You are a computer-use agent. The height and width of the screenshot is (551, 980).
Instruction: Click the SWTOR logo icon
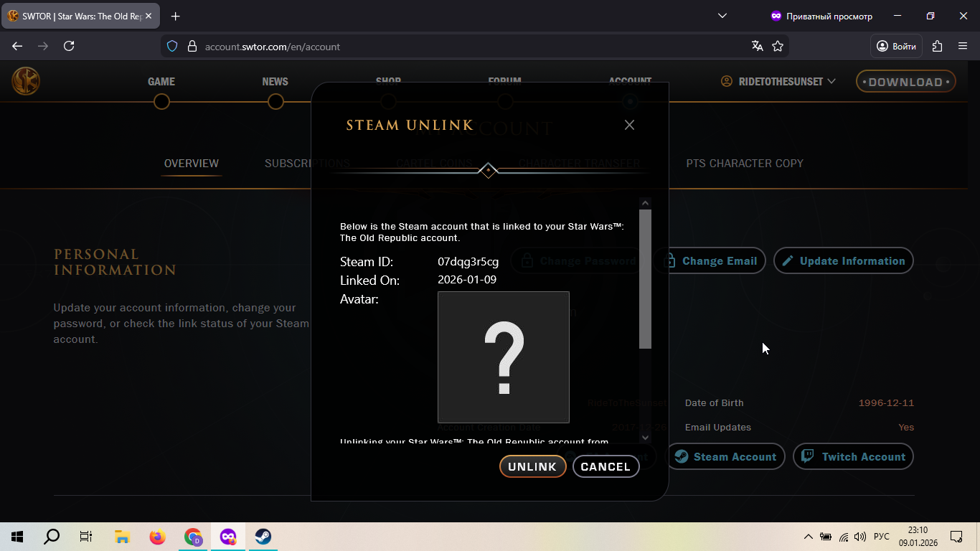[x=26, y=81]
